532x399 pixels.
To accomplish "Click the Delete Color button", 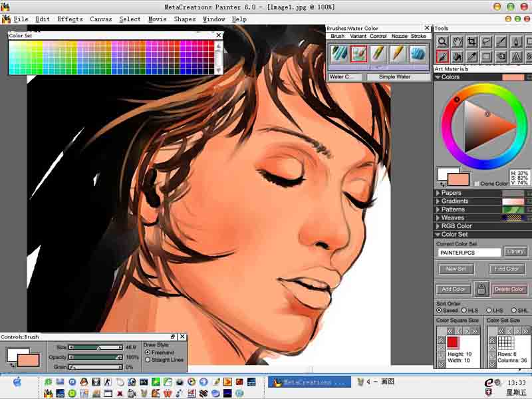I will pos(509,289).
